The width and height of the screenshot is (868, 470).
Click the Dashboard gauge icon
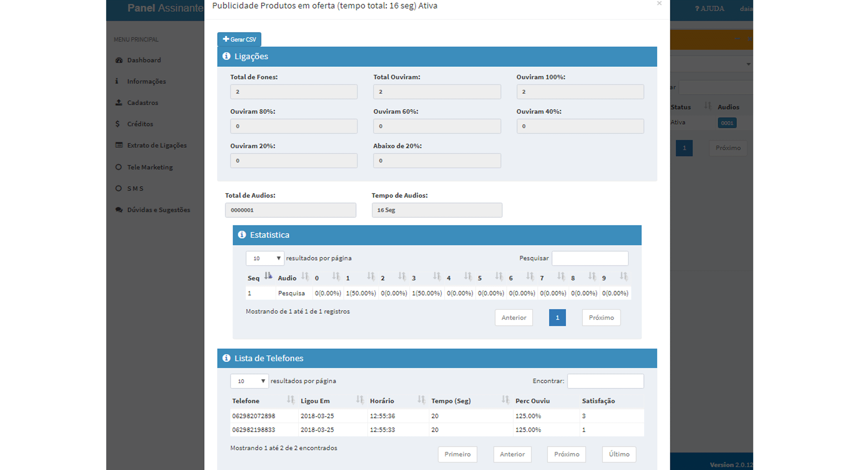pyautogui.click(x=119, y=60)
